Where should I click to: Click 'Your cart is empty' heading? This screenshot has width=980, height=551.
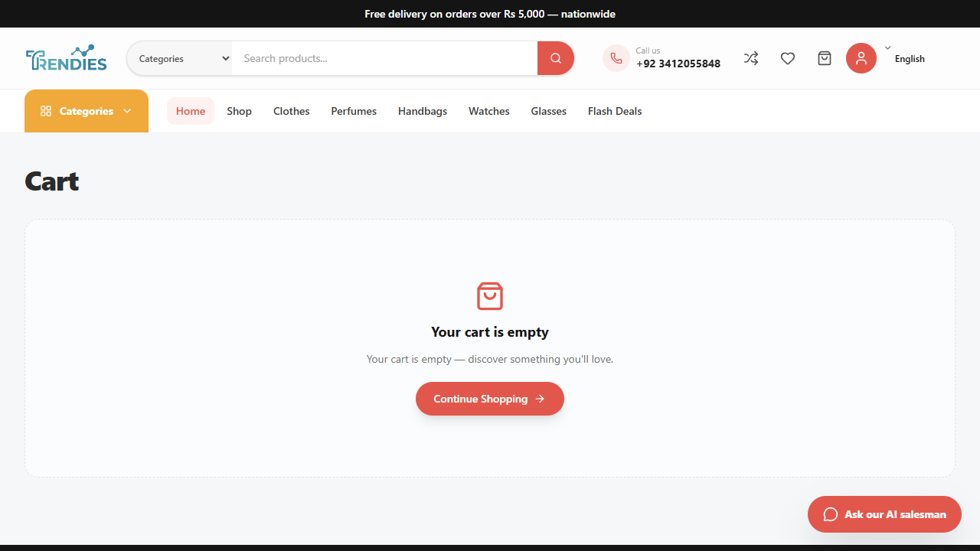pyautogui.click(x=490, y=332)
